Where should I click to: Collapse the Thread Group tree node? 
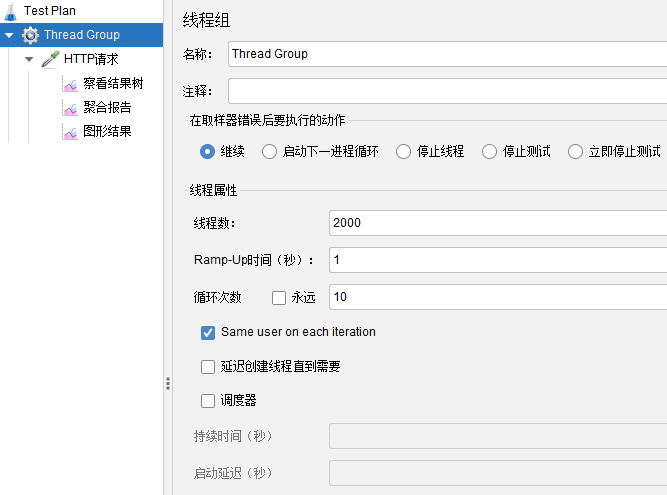(x=9, y=35)
